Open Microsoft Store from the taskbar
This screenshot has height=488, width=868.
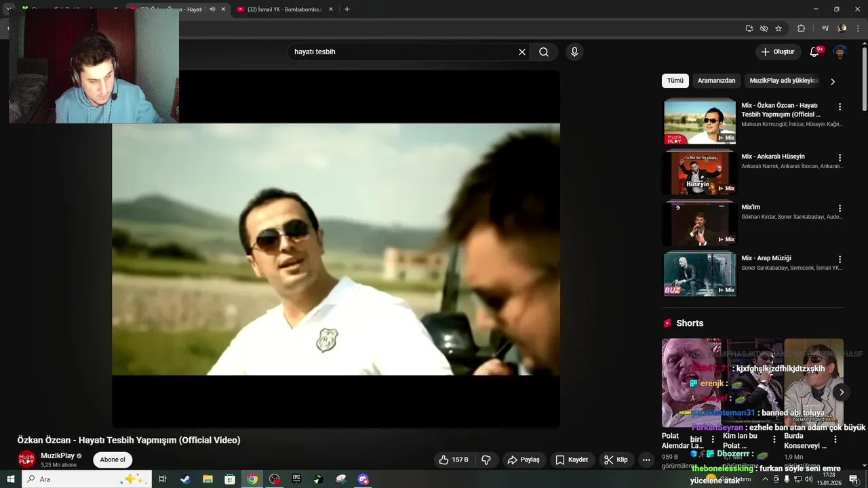point(230,479)
